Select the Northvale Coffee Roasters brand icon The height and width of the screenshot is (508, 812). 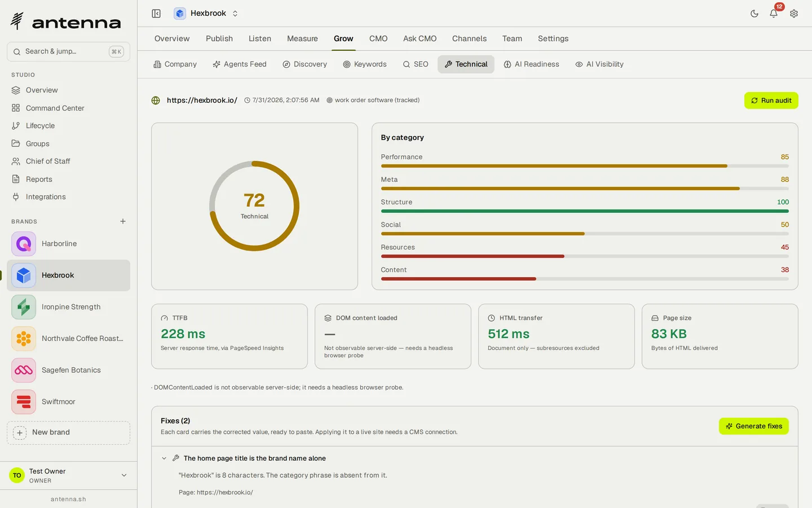[24, 339]
